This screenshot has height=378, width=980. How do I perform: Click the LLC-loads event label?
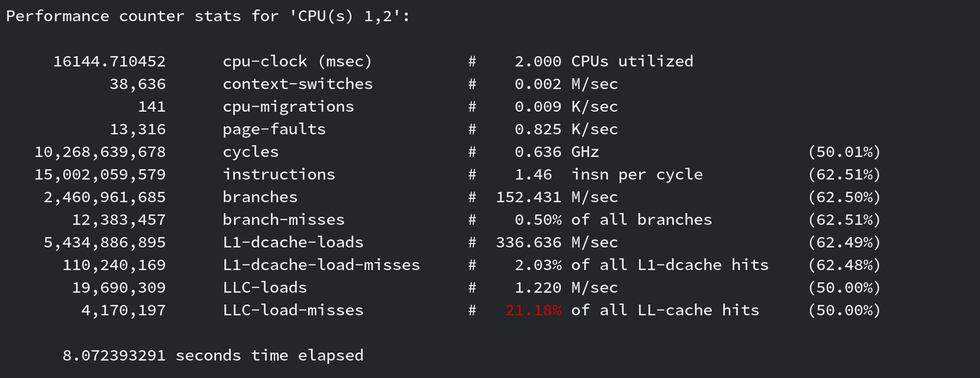tap(264, 288)
